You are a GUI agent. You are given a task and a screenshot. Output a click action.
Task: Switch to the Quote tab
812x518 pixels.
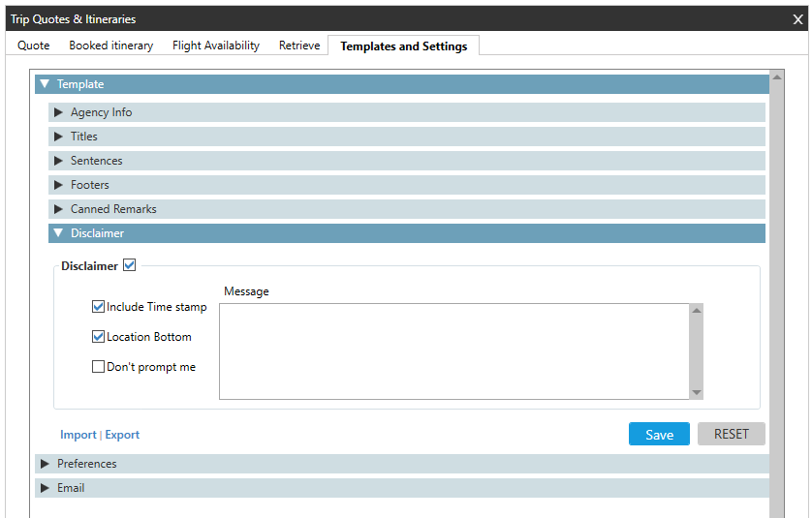click(x=34, y=46)
